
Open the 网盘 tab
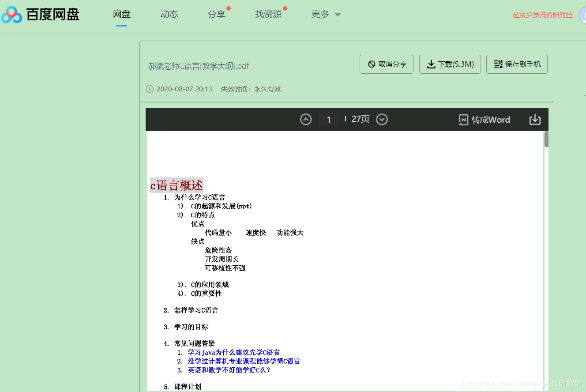(122, 14)
